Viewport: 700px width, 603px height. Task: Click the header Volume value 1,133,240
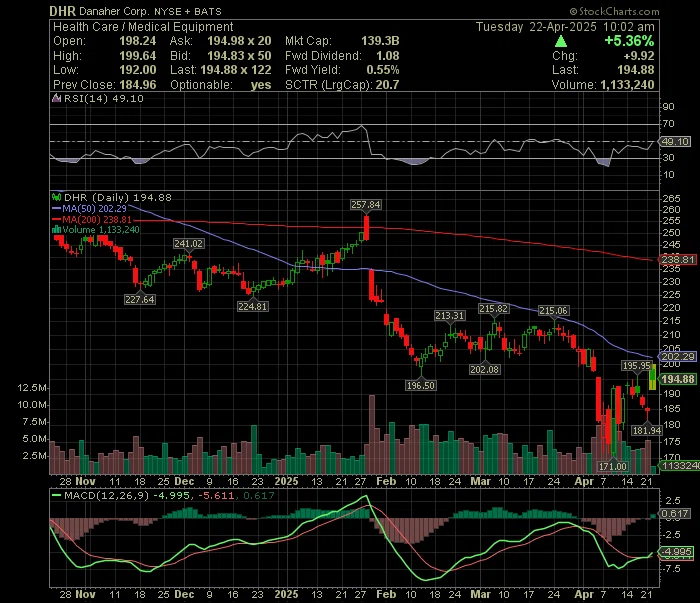(627, 85)
